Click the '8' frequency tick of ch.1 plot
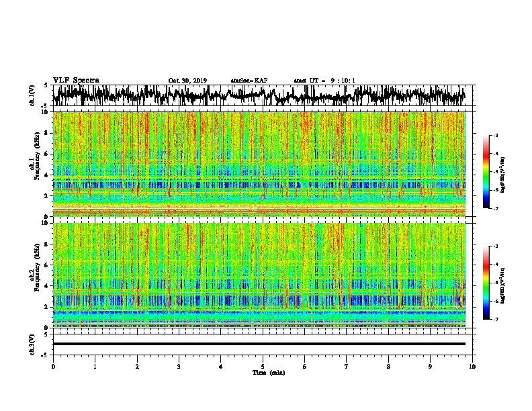Screen dimensions: 532x411 pyautogui.click(x=46, y=133)
